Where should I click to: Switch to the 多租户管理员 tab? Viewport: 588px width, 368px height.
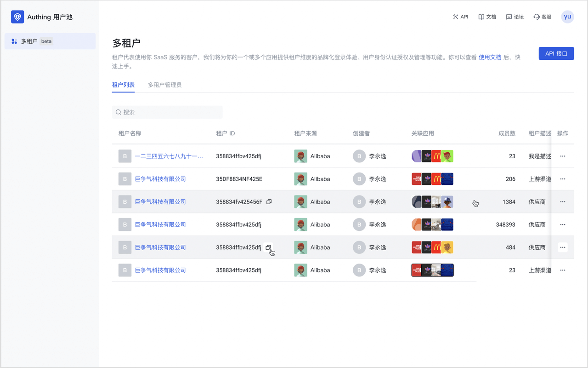click(x=164, y=85)
